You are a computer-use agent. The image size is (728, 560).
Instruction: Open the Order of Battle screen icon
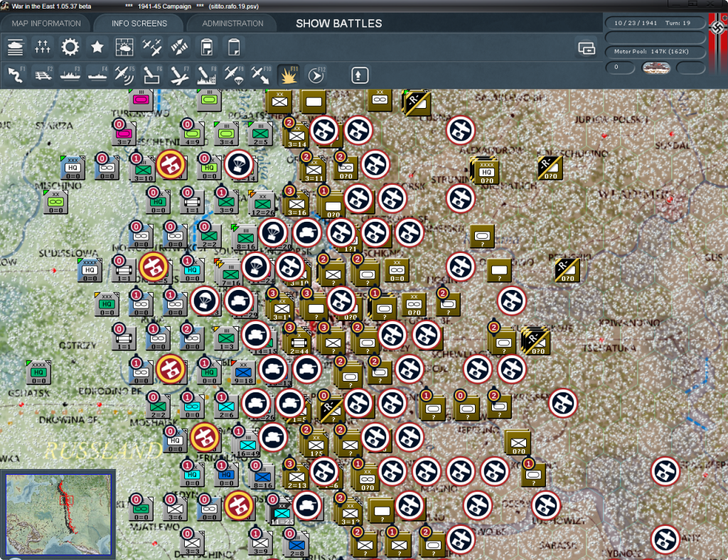tap(16, 47)
